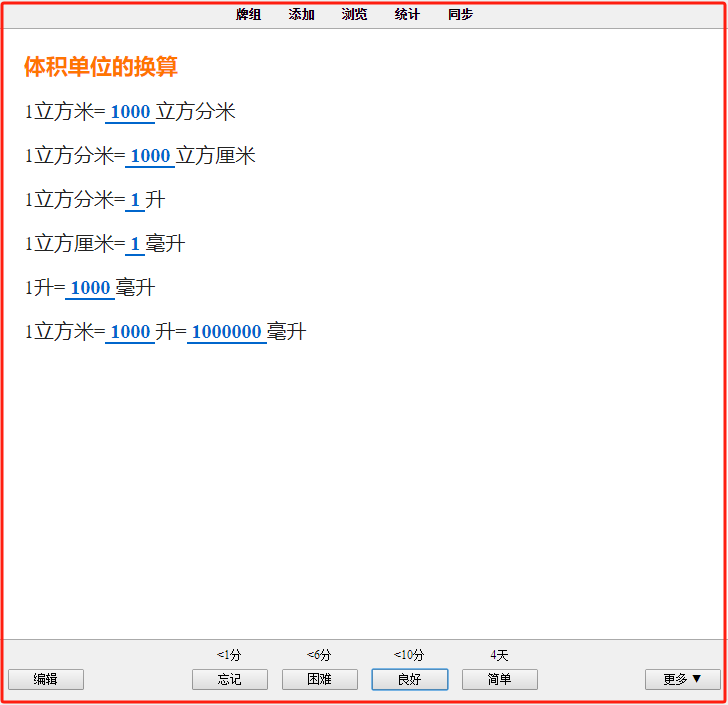Open the 统计 statistics menu item
The width and height of the screenshot is (728, 705).
[x=407, y=14]
